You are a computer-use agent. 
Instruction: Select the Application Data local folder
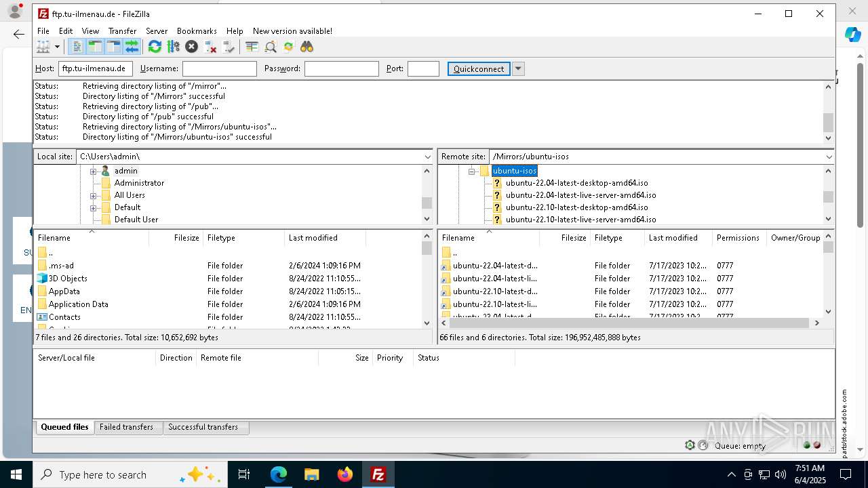point(78,304)
